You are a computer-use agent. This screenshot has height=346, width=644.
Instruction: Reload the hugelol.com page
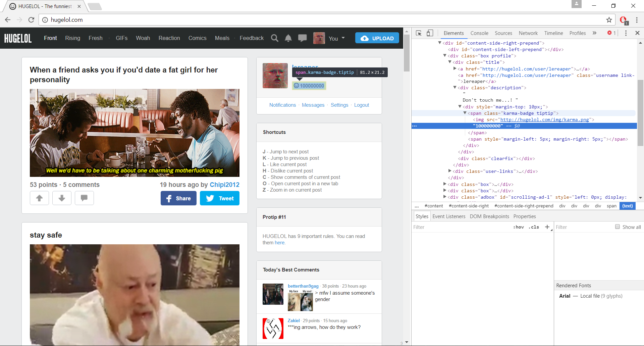click(31, 20)
